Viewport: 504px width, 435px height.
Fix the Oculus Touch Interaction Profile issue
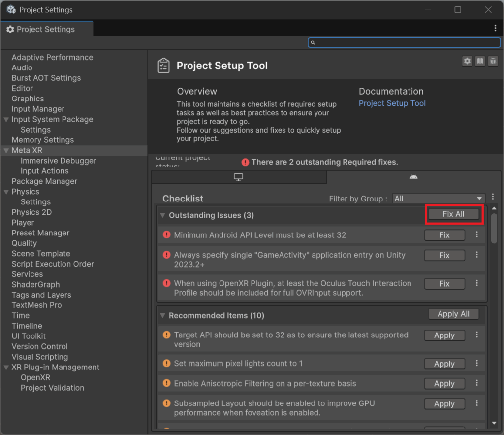pyautogui.click(x=444, y=283)
